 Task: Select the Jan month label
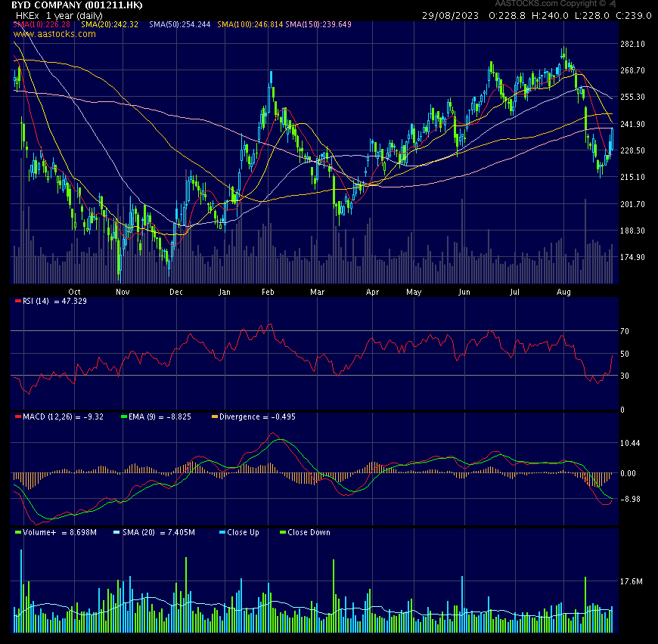pyautogui.click(x=225, y=292)
